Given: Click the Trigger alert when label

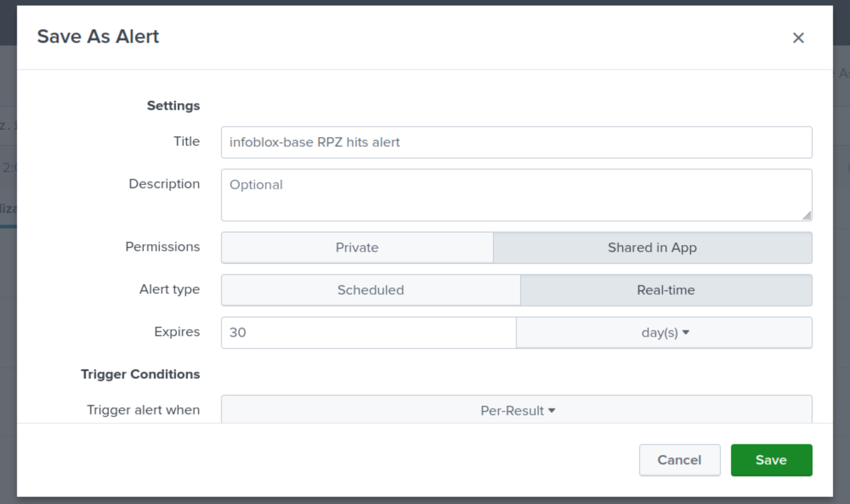Looking at the screenshot, I should pos(143,410).
